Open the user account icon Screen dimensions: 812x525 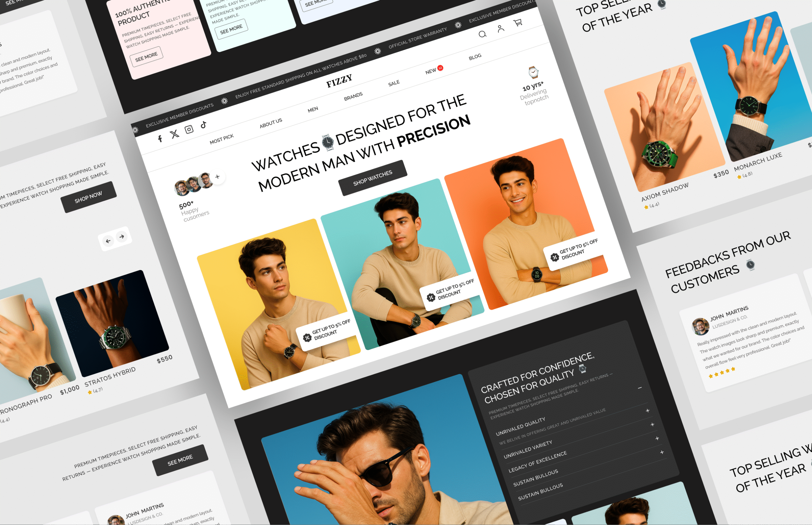pos(501,29)
